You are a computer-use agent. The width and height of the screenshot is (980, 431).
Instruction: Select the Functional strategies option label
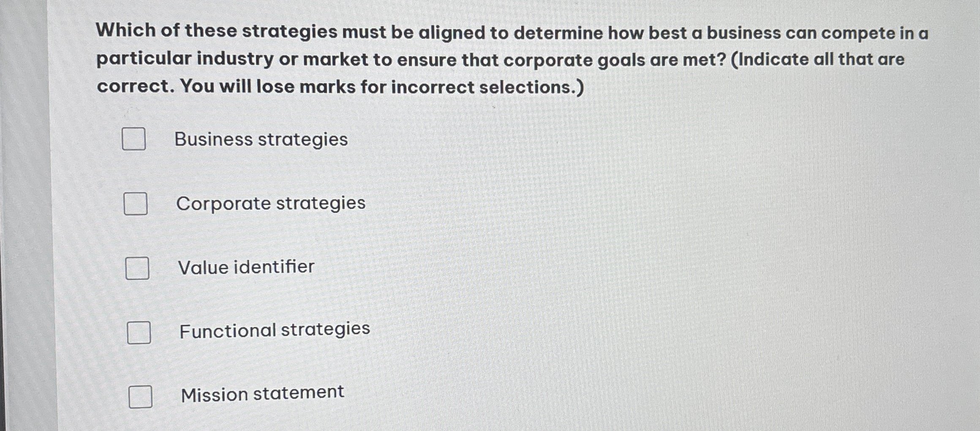(x=274, y=330)
